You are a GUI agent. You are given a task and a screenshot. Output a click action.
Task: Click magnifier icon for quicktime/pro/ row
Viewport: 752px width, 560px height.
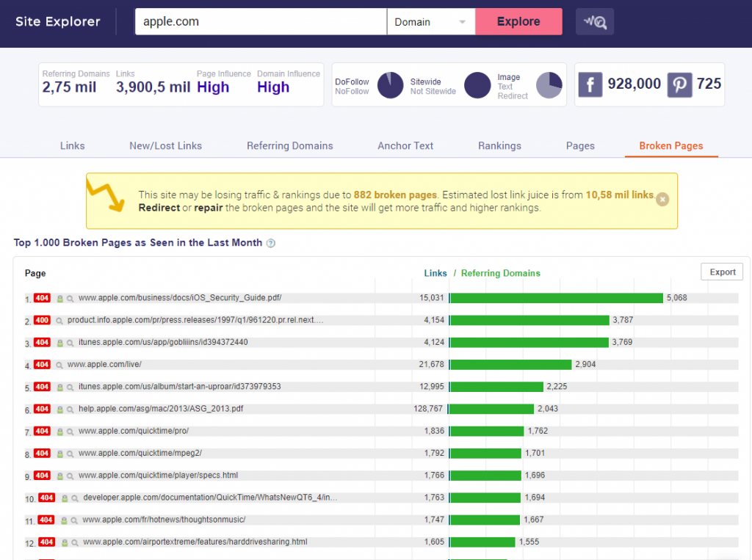pyautogui.click(x=70, y=432)
